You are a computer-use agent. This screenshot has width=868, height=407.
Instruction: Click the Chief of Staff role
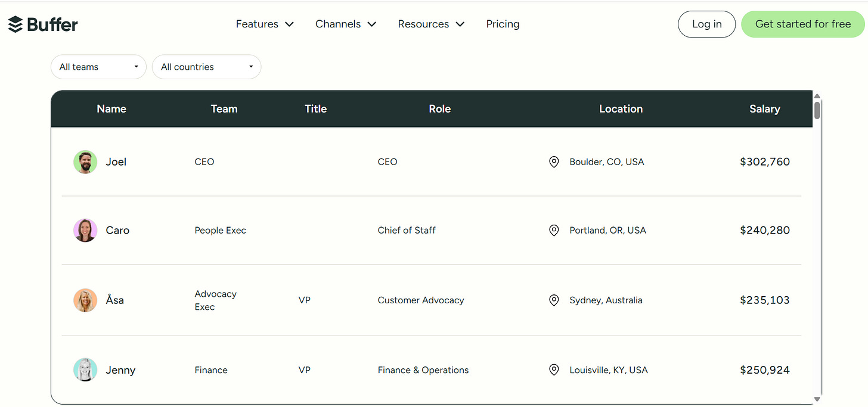tap(407, 231)
